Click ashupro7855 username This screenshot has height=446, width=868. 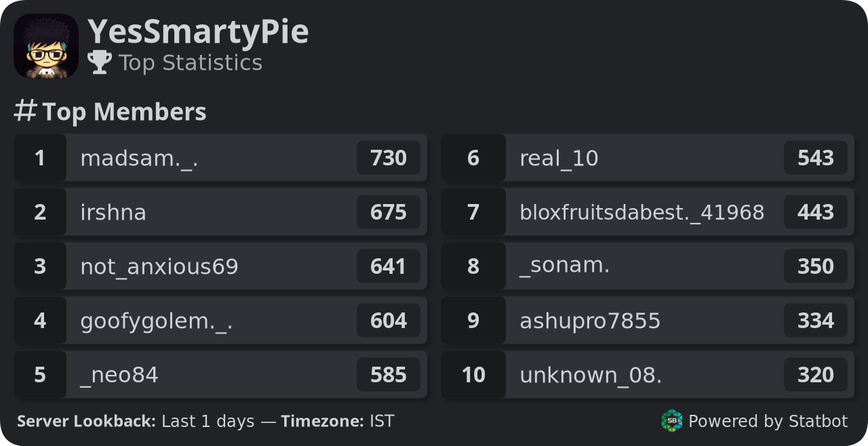point(590,321)
